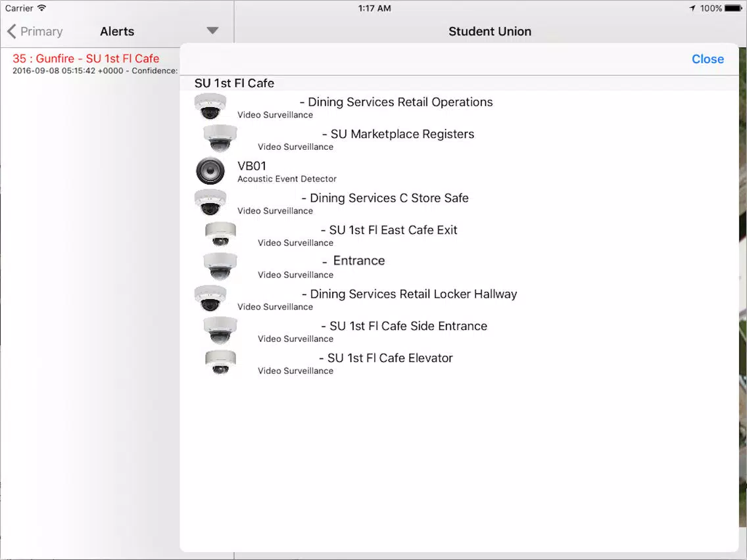Close the SU 1st Fl Cafe device list
The width and height of the screenshot is (747, 560).
[708, 59]
